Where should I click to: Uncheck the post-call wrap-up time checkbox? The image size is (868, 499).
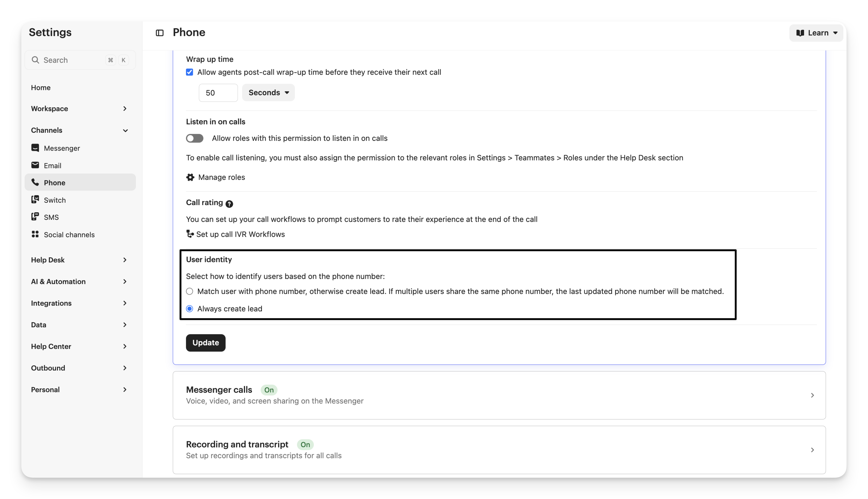190,72
